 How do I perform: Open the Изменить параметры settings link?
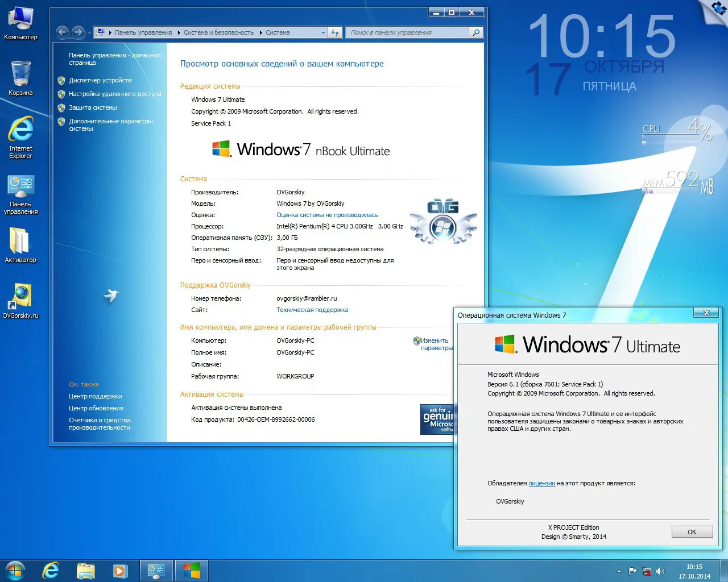point(432,340)
